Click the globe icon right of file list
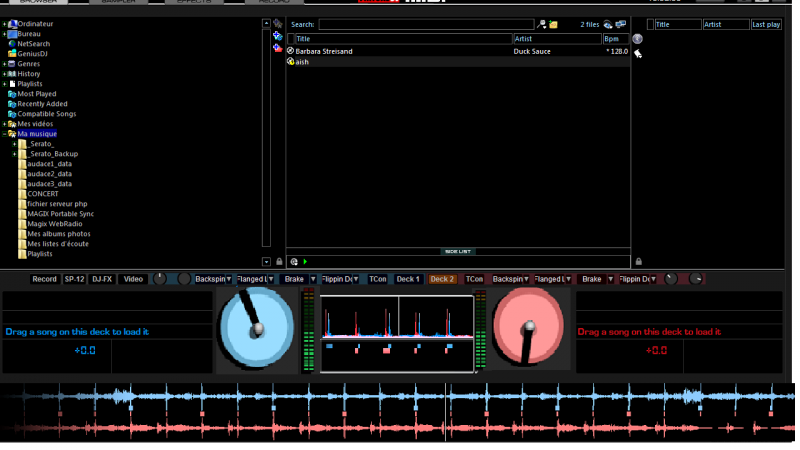 637,39
